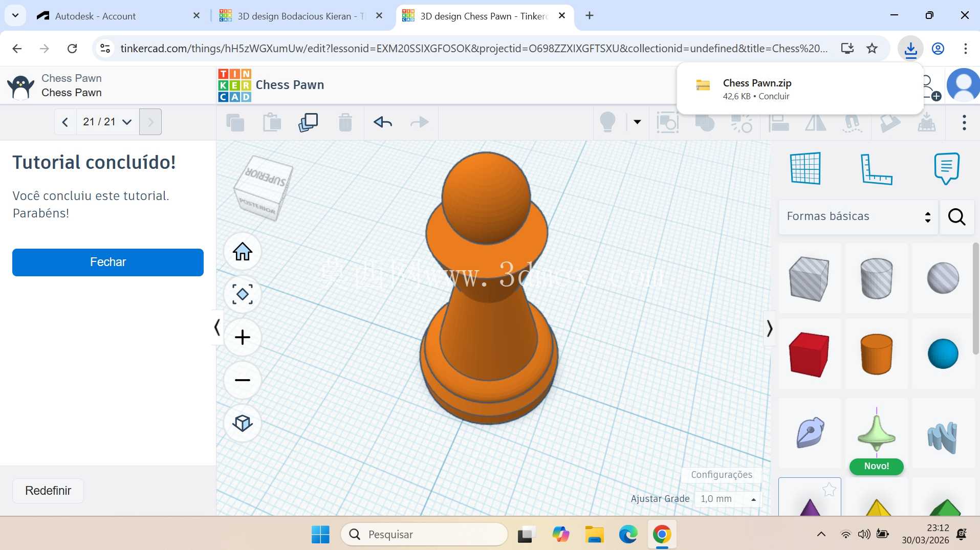Undo the last action with arrow icon

click(x=383, y=122)
